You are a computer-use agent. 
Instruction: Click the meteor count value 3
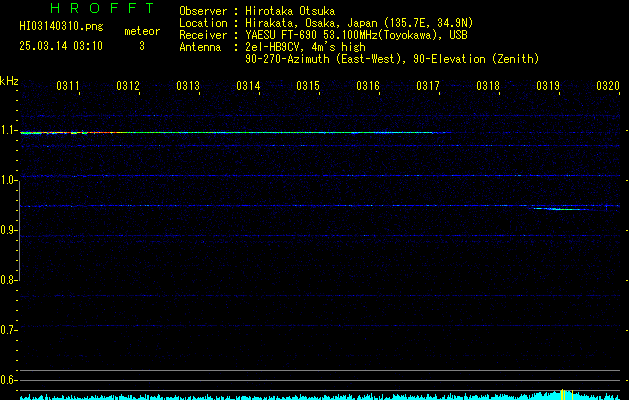142,46
